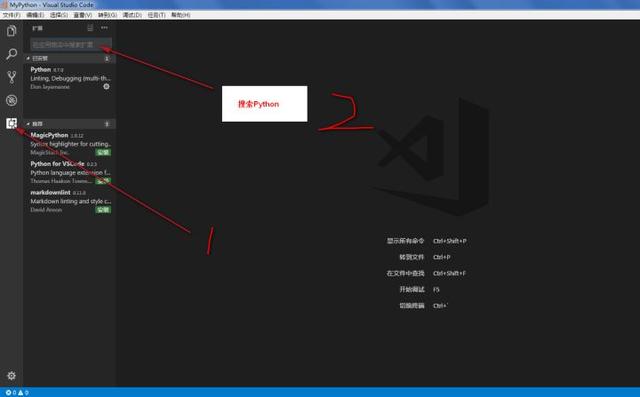Open the Source Control view icon
This screenshot has height=397, width=640.
pos(11,77)
